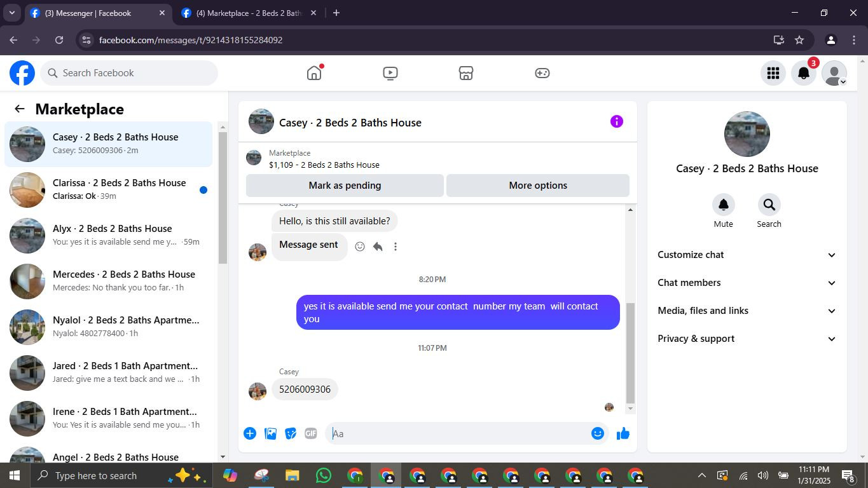Open the Facebook logo home link
This screenshot has height=488, width=868.
[x=22, y=73]
